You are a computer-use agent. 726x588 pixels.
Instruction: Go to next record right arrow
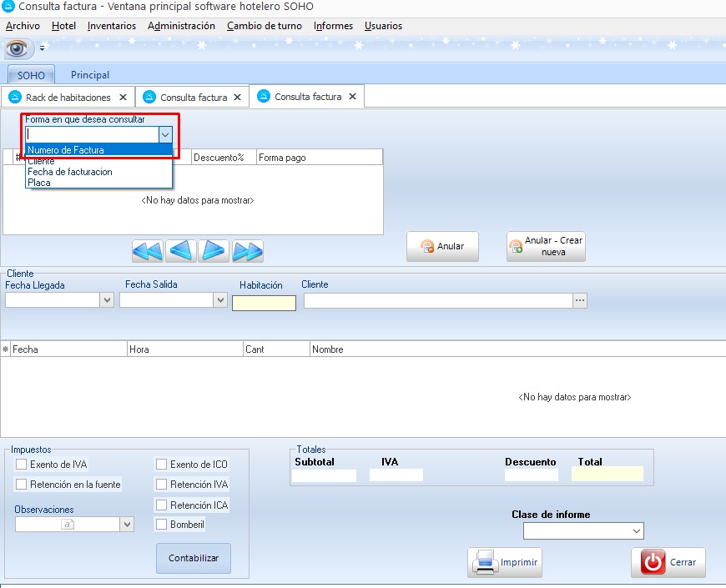click(214, 250)
